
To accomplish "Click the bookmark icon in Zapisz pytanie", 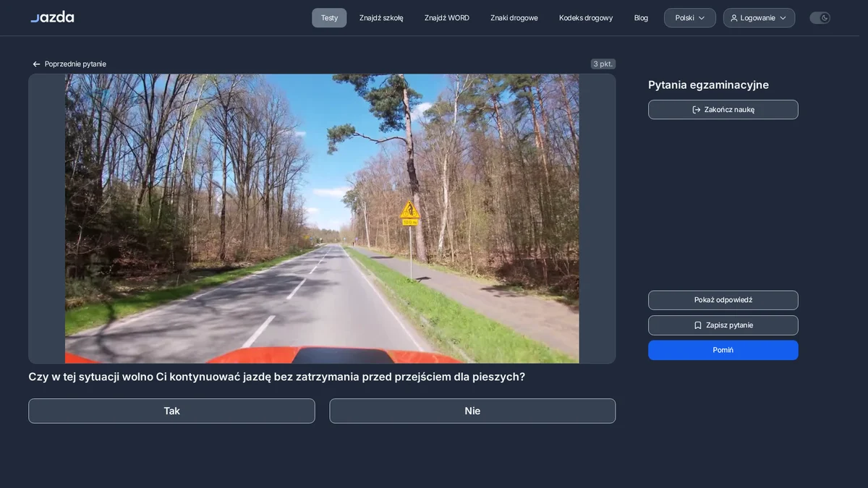I will pos(698,325).
